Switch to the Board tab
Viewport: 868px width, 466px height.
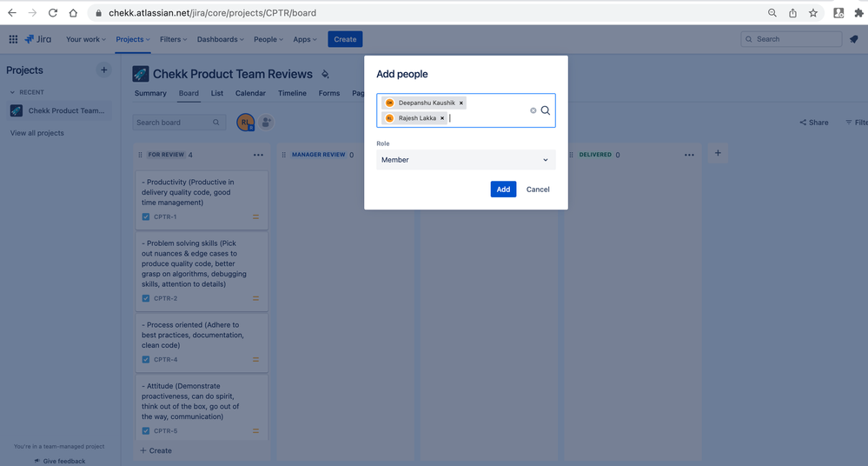[x=189, y=93]
